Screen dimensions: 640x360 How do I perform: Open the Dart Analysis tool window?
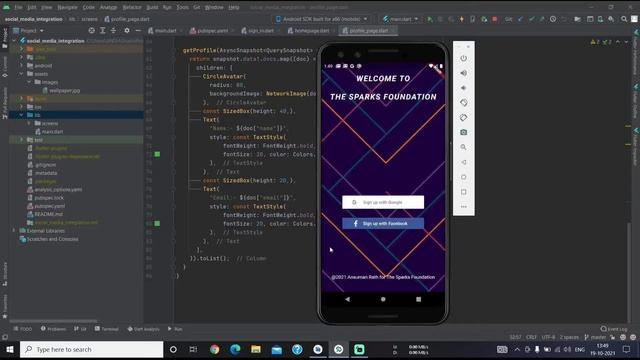[x=143, y=329]
